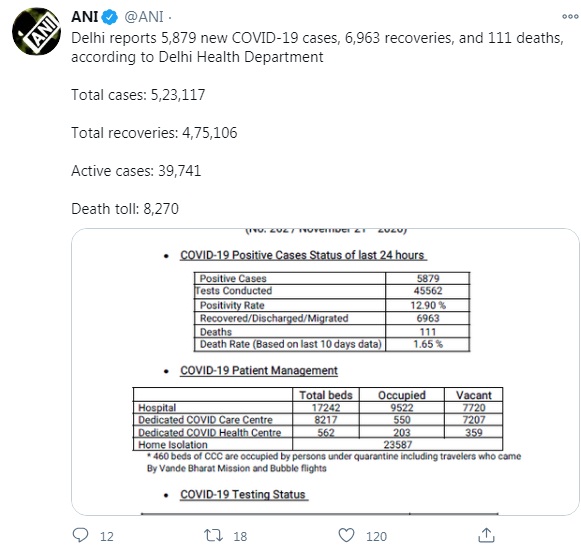Click the @ANI handle
Screen dimensions: 581x555
pyautogui.click(x=144, y=17)
